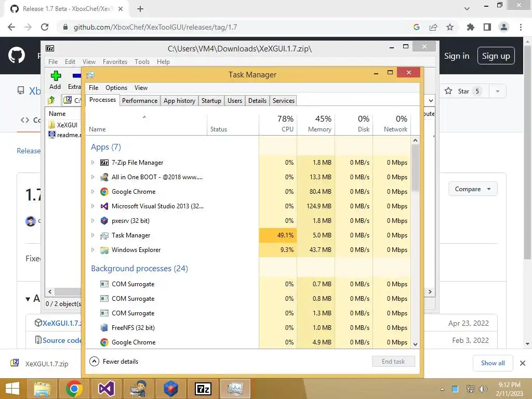The width and height of the screenshot is (532, 399).
Task: Sort processes by Memory column header
Action: pos(316,124)
